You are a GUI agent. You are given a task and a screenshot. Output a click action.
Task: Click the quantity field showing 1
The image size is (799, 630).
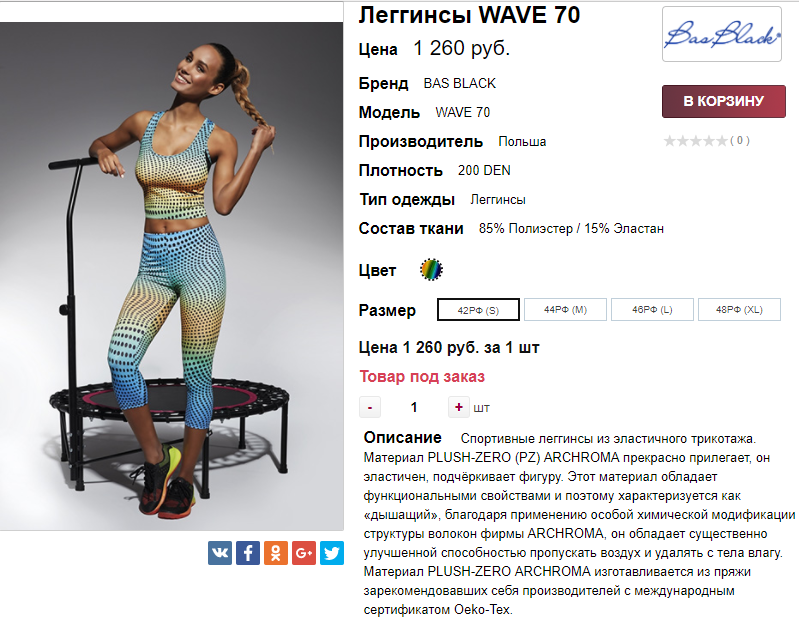click(414, 407)
